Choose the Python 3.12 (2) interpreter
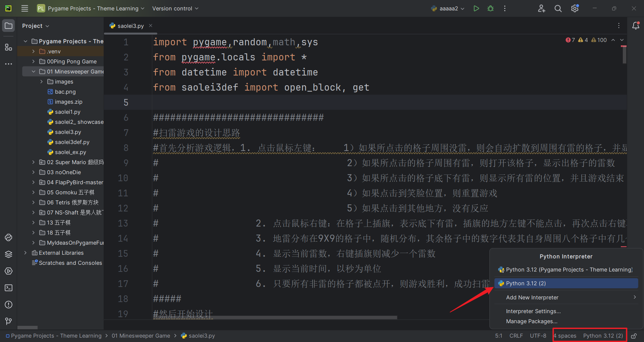The width and height of the screenshot is (644, 342). click(x=566, y=283)
